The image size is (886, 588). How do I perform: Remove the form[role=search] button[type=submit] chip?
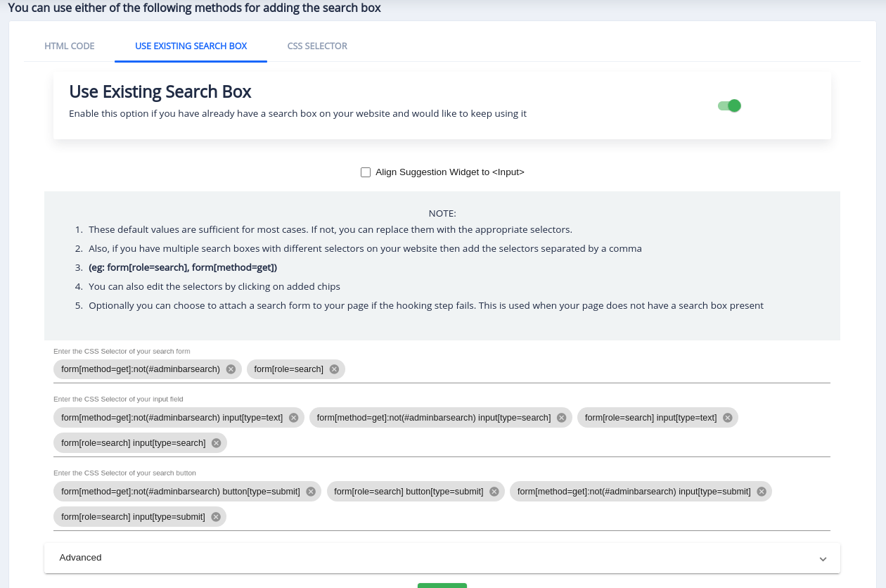click(494, 491)
